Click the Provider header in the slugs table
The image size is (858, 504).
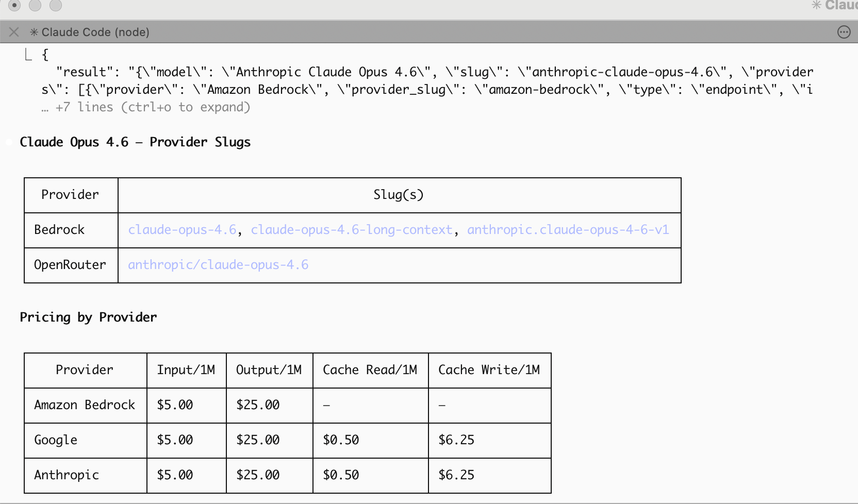[70, 195]
